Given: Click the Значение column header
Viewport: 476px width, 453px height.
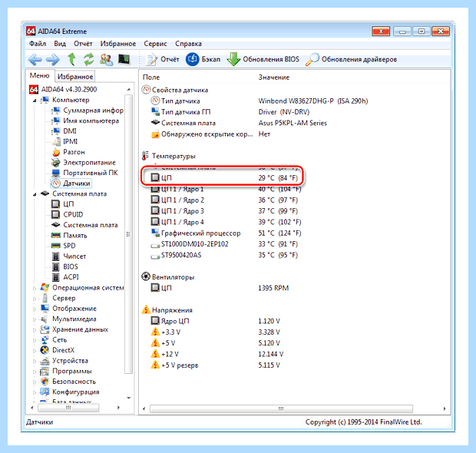Looking at the screenshot, I should (274, 78).
